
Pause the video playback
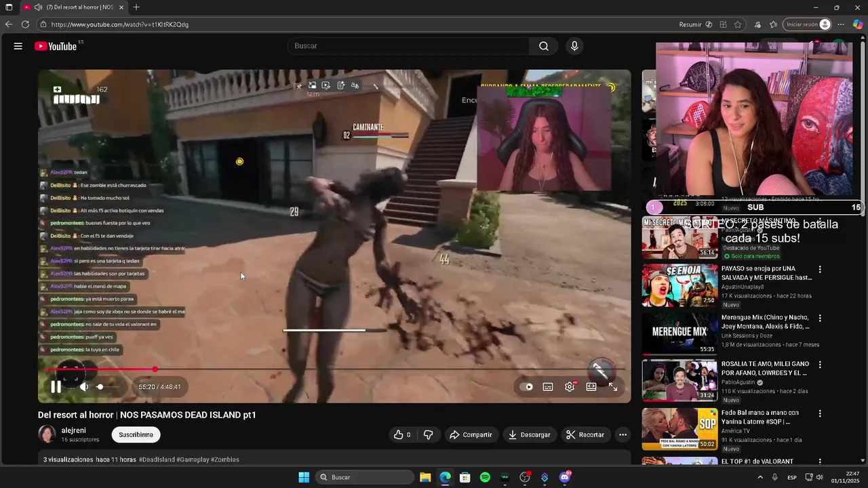pos(56,387)
